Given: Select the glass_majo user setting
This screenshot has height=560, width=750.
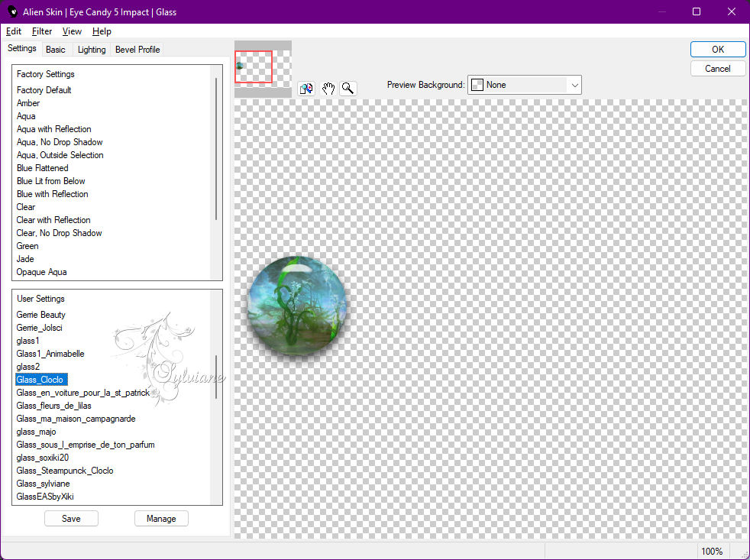Looking at the screenshot, I should click(36, 431).
